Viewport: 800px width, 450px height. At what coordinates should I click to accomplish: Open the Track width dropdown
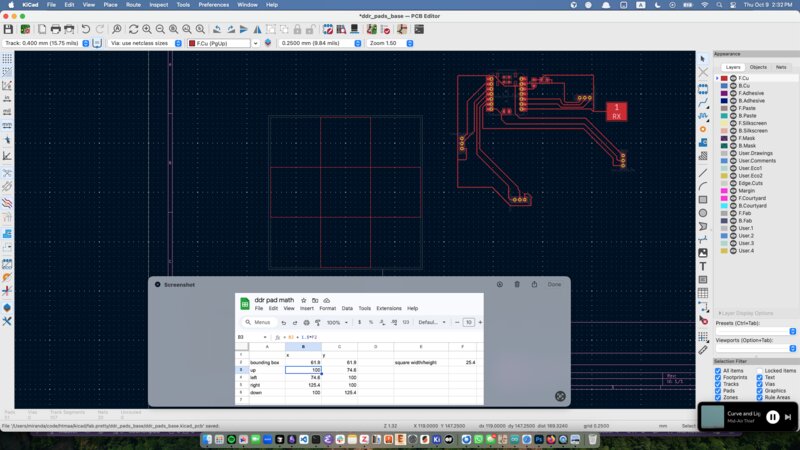(84, 44)
